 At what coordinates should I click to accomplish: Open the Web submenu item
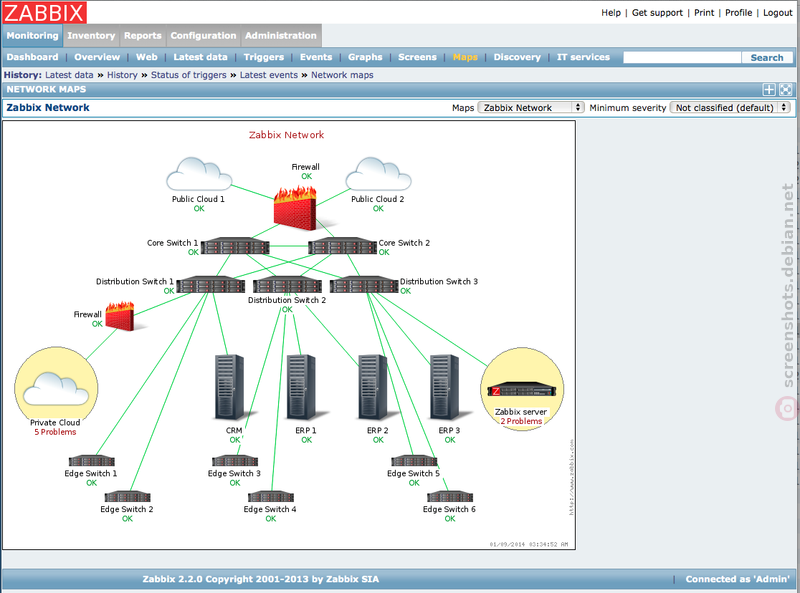(147, 57)
